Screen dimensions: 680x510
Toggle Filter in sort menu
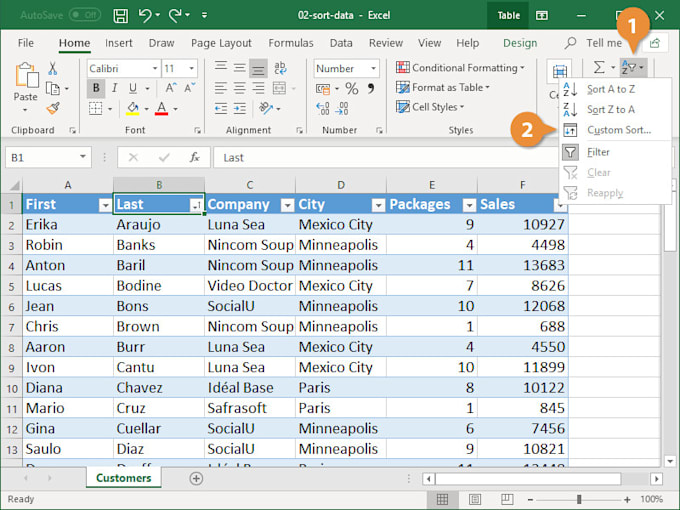598,152
